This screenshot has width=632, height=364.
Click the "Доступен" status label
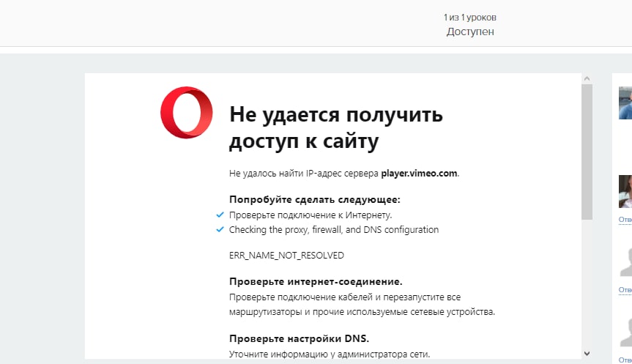[470, 31]
